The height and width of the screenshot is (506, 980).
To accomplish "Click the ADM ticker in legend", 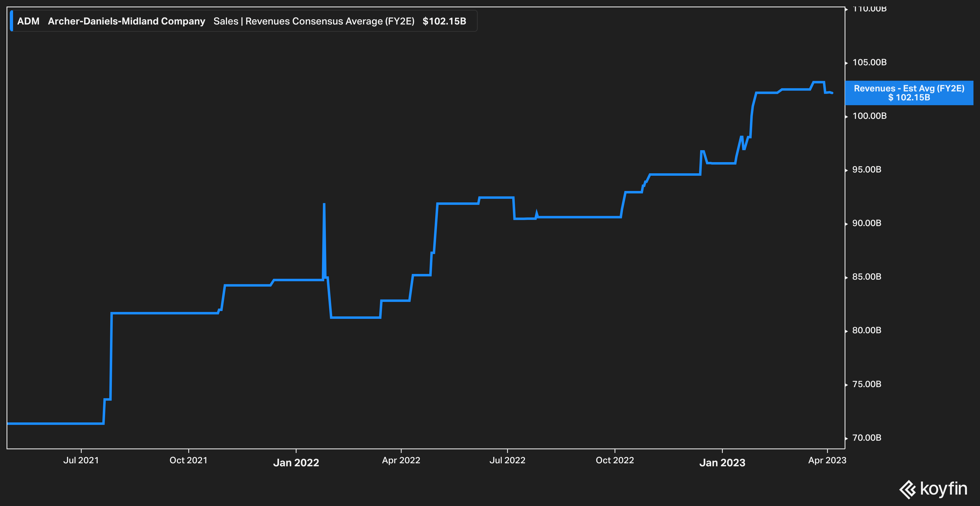I will point(28,21).
